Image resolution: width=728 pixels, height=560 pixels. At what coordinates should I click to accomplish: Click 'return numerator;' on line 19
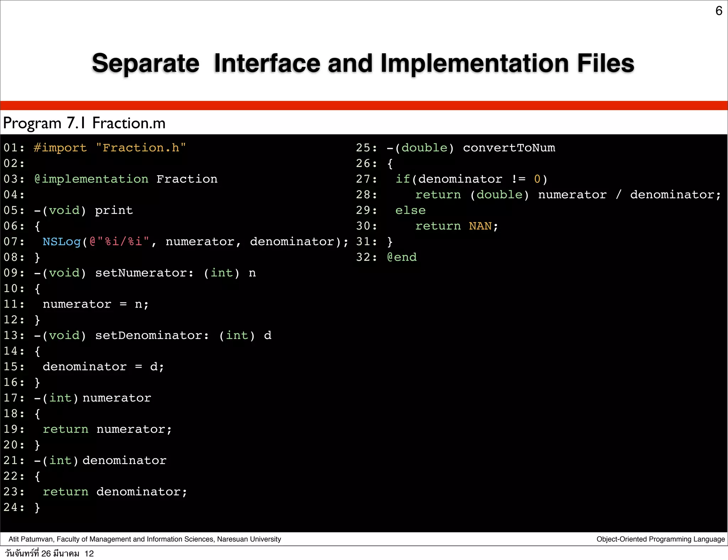(107, 429)
